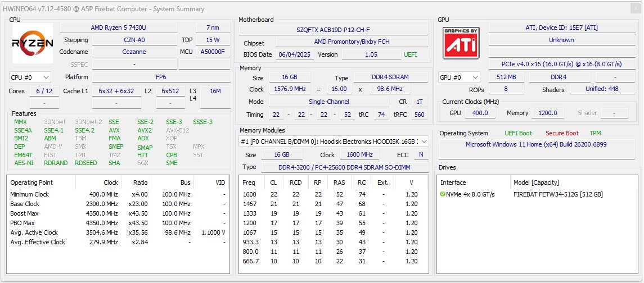This screenshot has height=283, width=644.
Task: Click the ATI Device ID 15E7 field
Action: click(x=561, y=28)
